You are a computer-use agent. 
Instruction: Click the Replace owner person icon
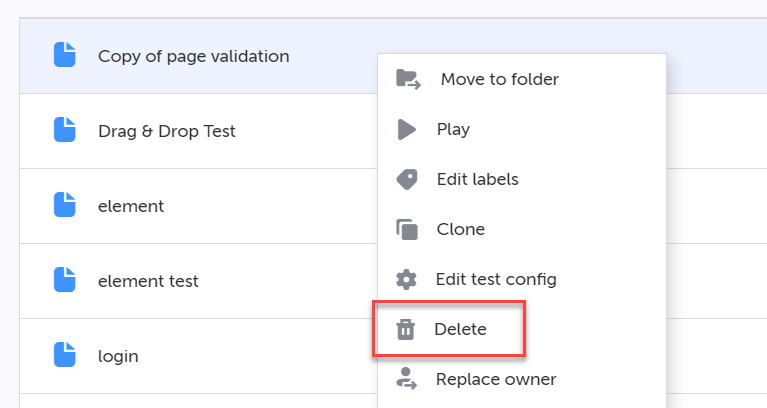point(406,379)
